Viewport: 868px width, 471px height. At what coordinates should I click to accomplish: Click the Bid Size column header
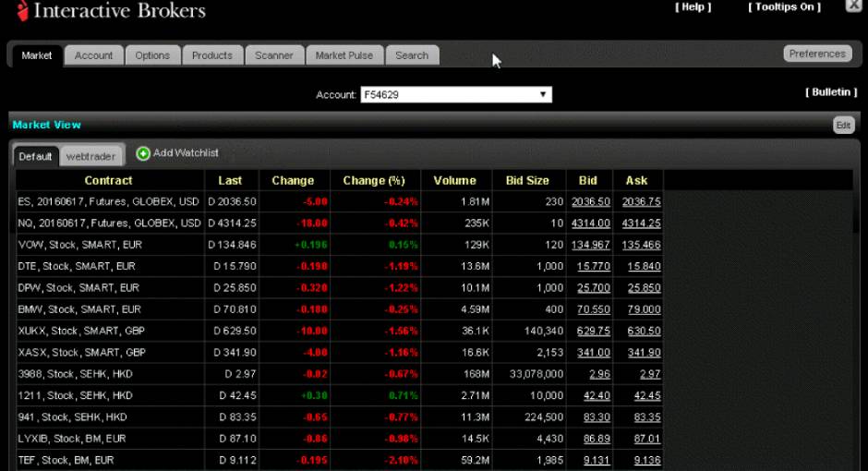pyautogui.click(x=527, y=180)
